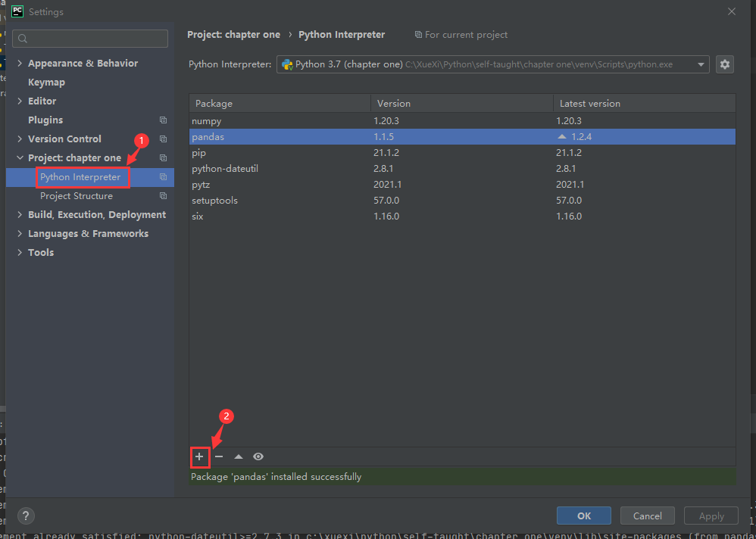Click the help question mark icon
The height and width of the screenshot is (539, 756).
click(26, 516)
